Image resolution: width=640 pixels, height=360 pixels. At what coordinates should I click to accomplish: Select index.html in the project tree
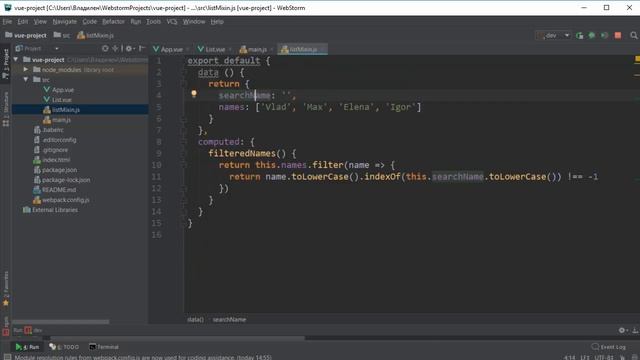[56, 160]
